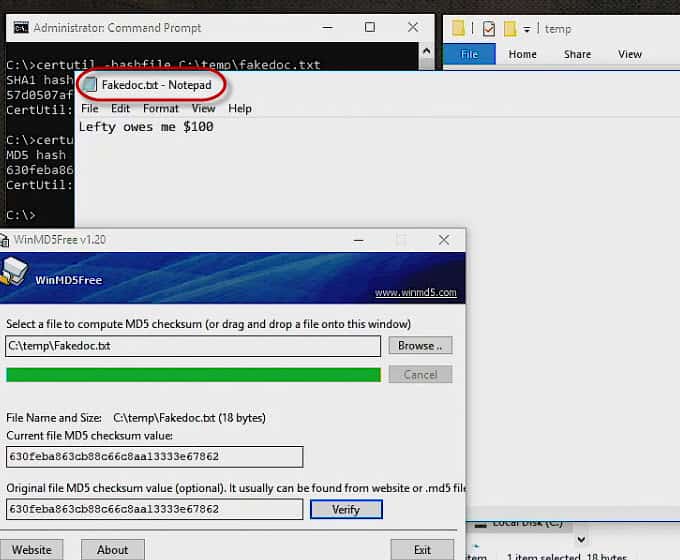Click the WinMD5Free title bar icon
The height and width of the screenshot is (560, 680).
click(4, 240)
